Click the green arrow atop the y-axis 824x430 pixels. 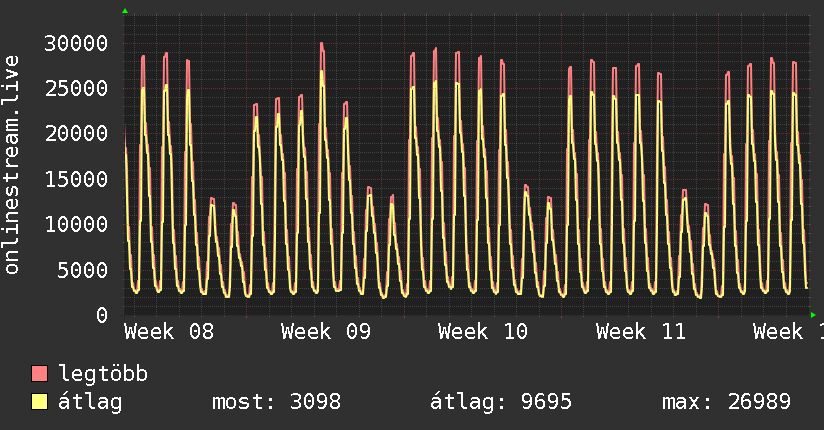point(125,11)
